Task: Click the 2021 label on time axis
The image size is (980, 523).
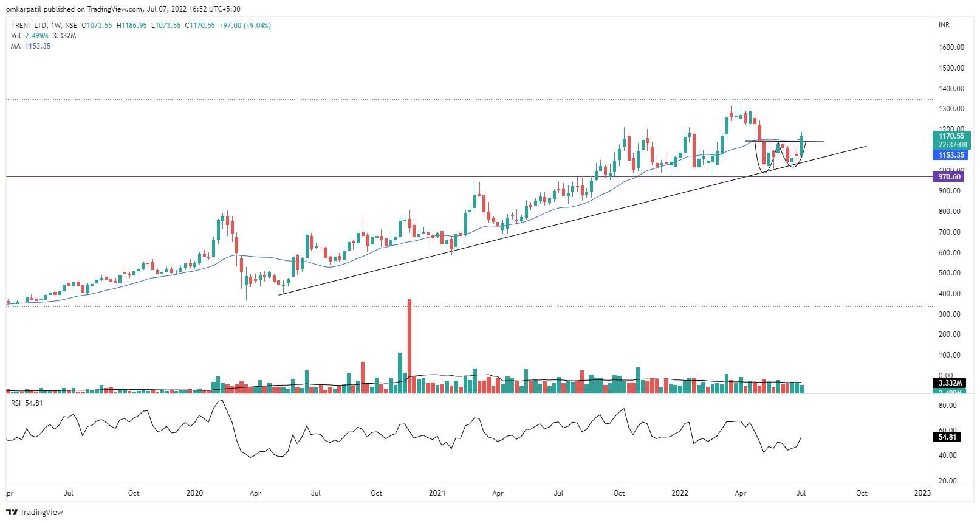Action: (437, 493)
